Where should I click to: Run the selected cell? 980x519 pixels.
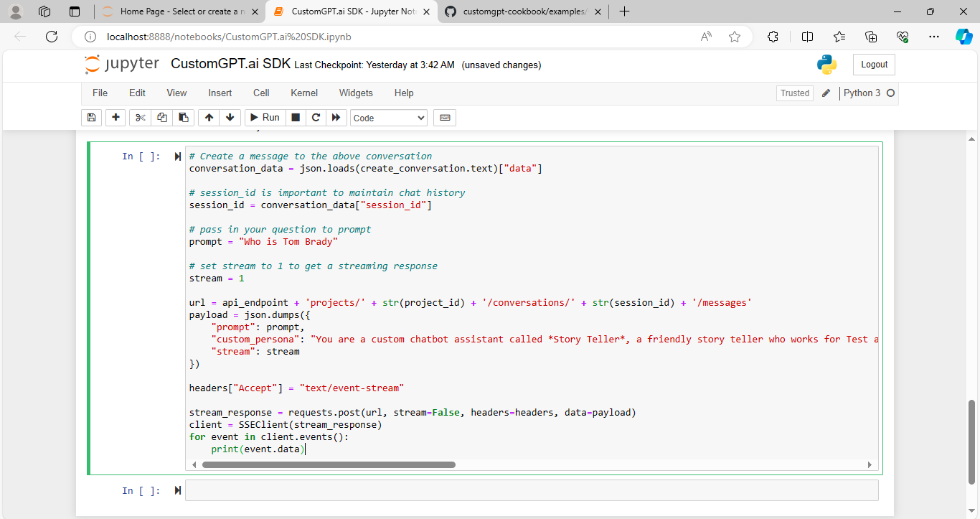click(x=264, y=117)
